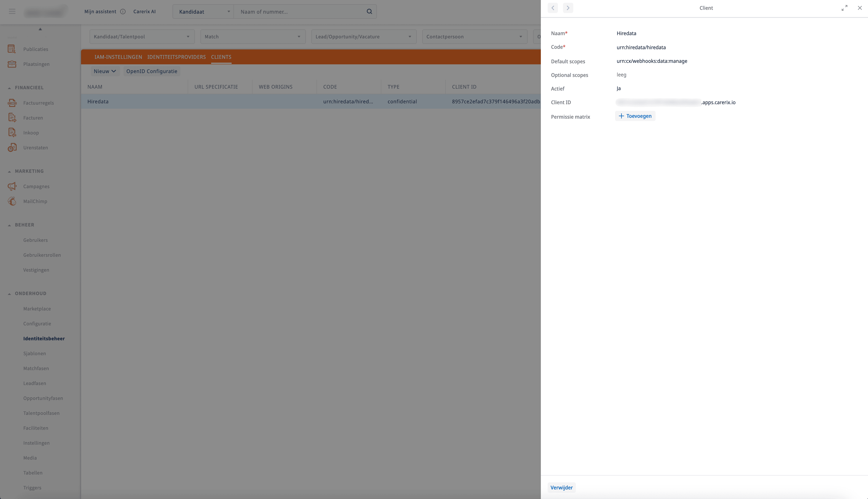Viewport: 868px width, 499px height.
Task: Click urn:cx/webhooks:data:manage scope value
Action: click(652, 61)
